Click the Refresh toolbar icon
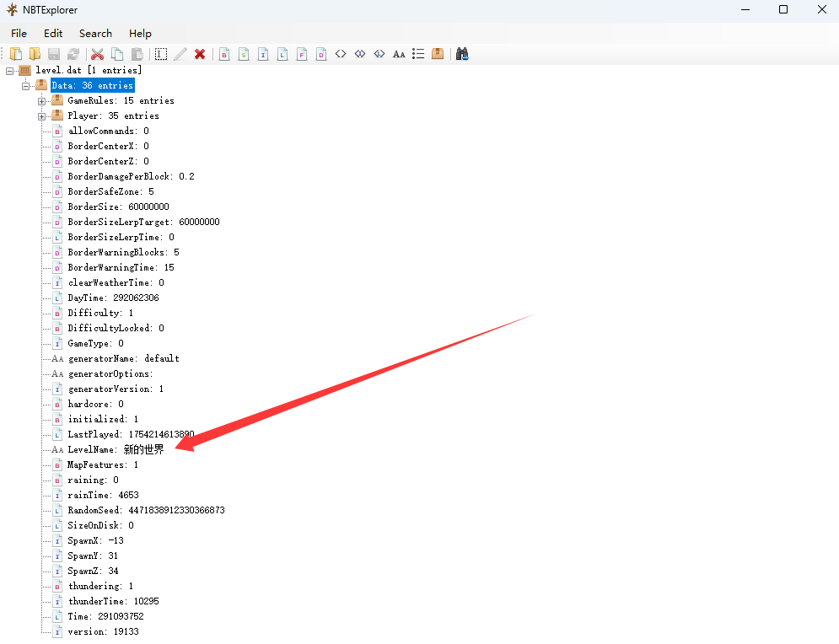The height and width of the screenshot is (644, 839). [x=73, y=54]
